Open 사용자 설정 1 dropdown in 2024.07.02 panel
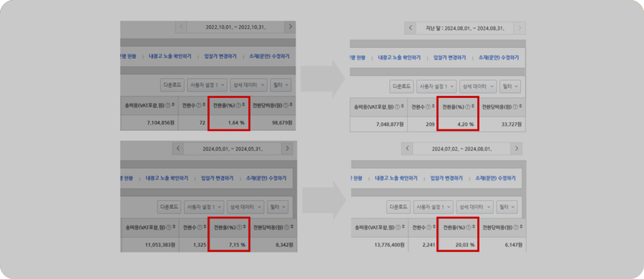 pyautogui.click(x=433, y=207)
